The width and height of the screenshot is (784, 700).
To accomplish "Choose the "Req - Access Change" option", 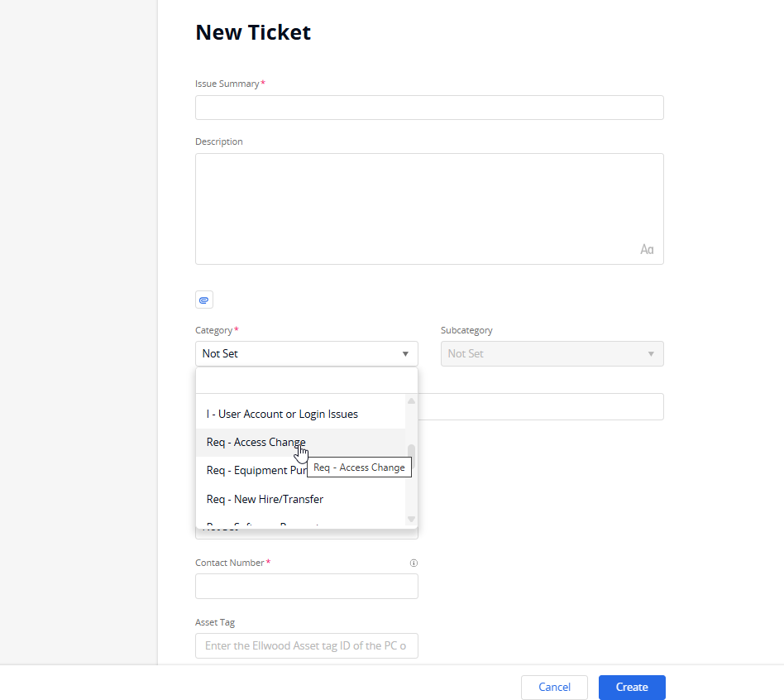I will click(256, 443).
